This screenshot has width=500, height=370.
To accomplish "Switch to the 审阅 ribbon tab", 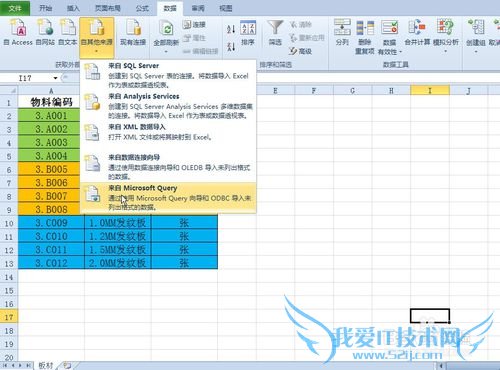I will click(x=198, y=8).
